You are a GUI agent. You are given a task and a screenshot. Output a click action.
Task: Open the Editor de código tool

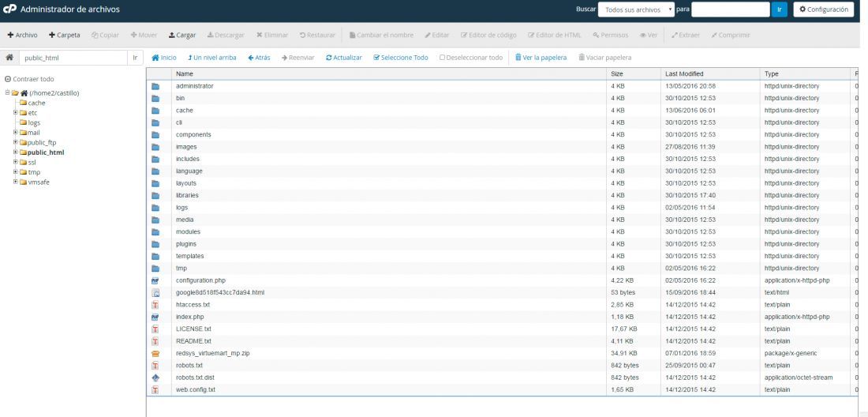click(x=488, y=35)
